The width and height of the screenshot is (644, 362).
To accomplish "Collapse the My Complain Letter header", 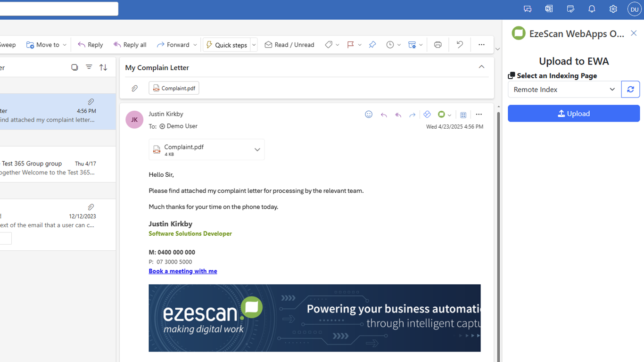I will coord(481,67).
